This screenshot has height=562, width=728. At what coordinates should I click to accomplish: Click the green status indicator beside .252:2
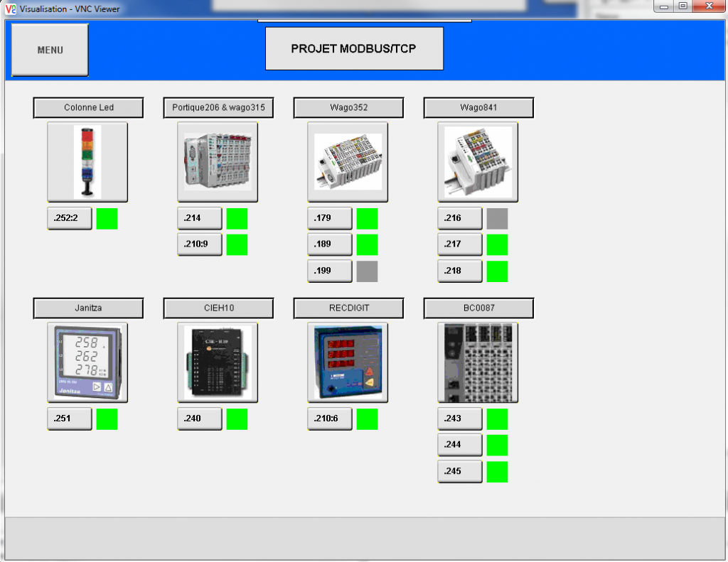(107, 219)
